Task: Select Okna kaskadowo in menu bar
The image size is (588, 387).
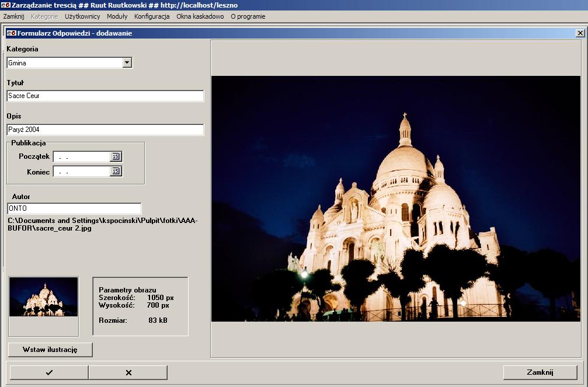Action: click(x=200, y=16)
